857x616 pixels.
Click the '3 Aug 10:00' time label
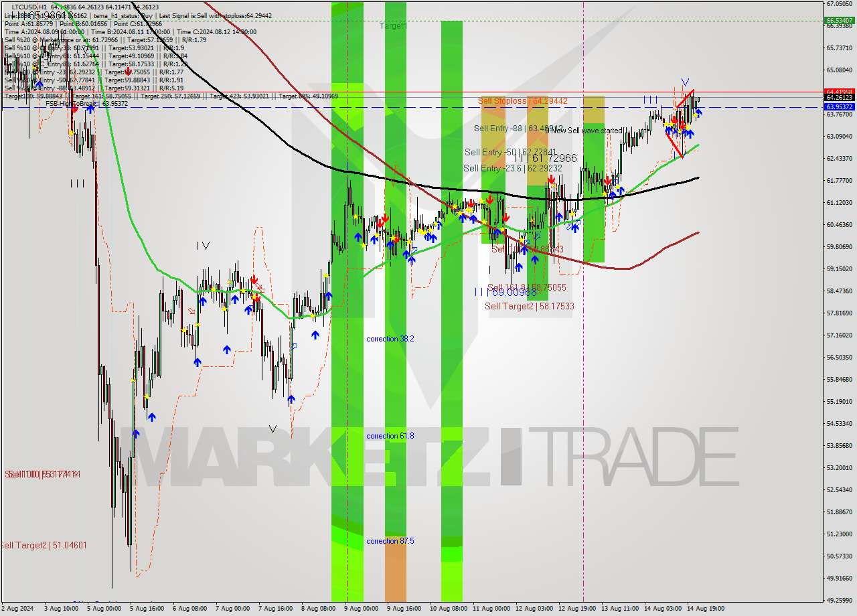[61, 609]
